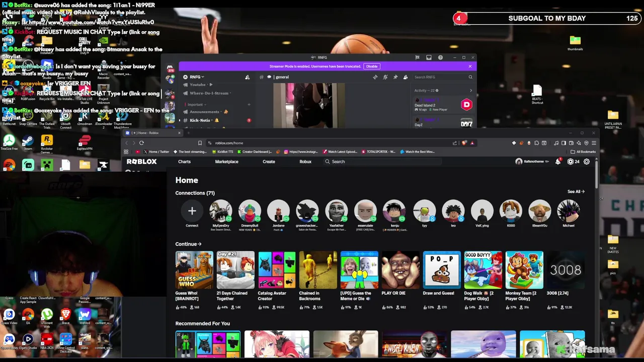
Task: Open Draw and Guess! game thumbnail
Action: click(442, 270)
